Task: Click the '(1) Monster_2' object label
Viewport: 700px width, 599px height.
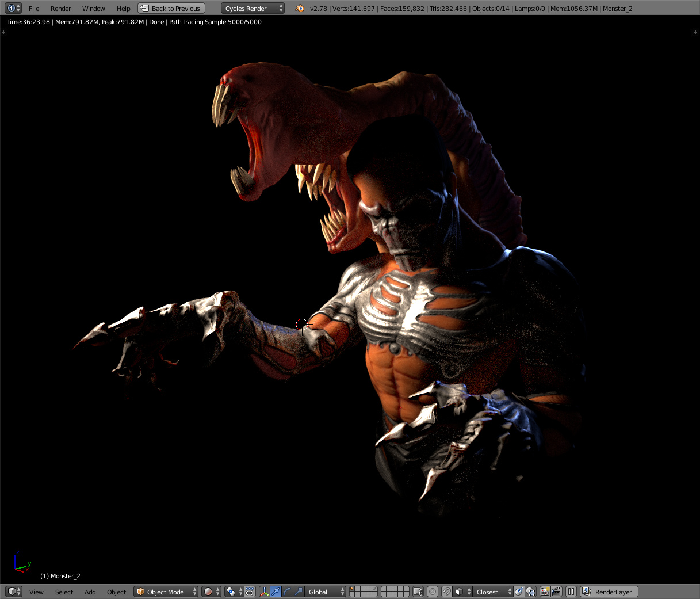Action: click(x=60, y=576)
